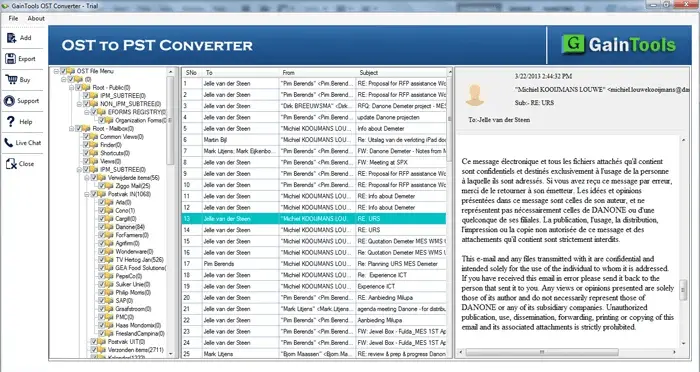Click the Verzonden items(2711) folder icon

click(x=102, y=350)
